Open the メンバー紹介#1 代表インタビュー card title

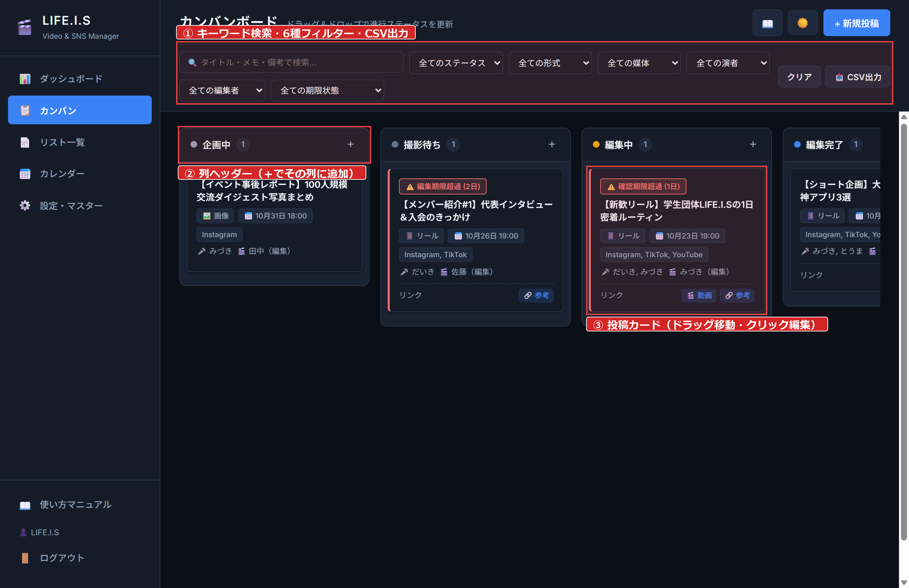coord(476,211)
